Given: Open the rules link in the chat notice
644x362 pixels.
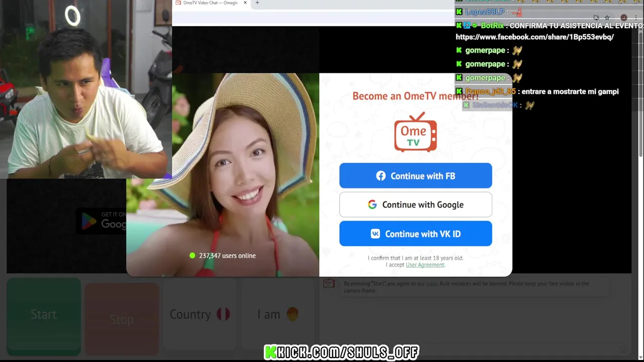Looking at the screenshot, I should click(x=432, y=284).
